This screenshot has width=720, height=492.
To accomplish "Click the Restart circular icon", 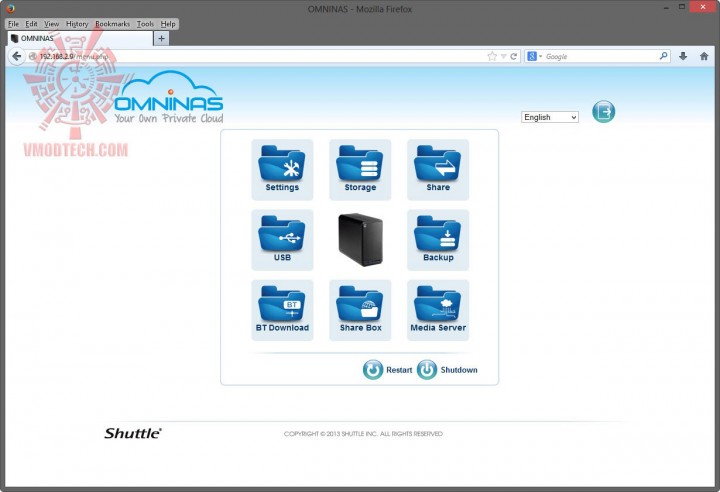I will point(373,370).
